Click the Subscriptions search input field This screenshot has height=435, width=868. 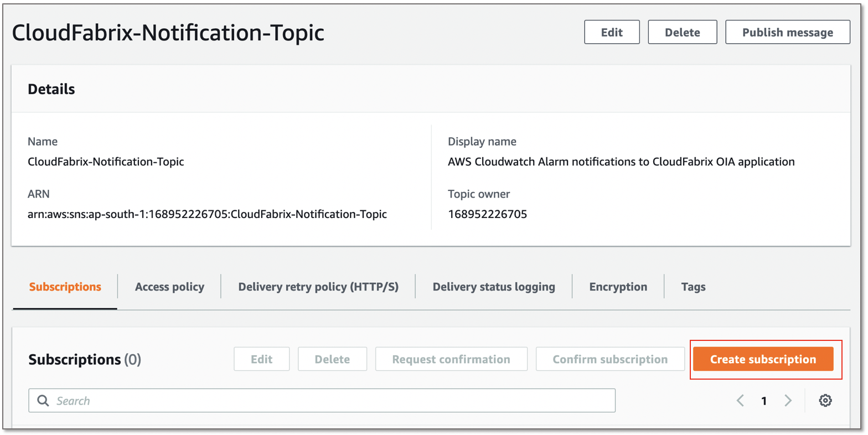pos(332,401)
